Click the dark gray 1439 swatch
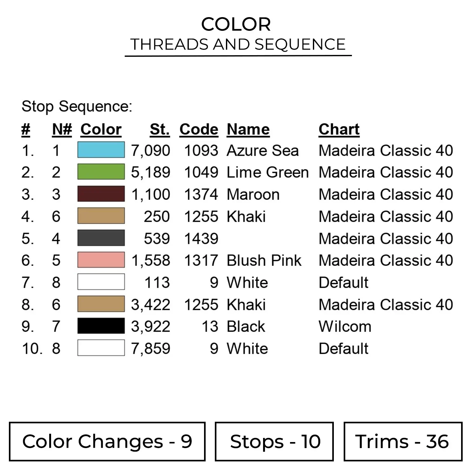 (x=101, y=238)
